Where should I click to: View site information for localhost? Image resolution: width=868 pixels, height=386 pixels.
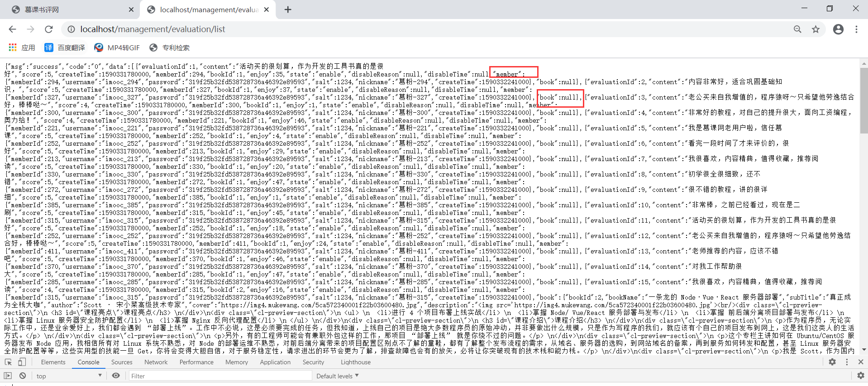tap(71, 29)
